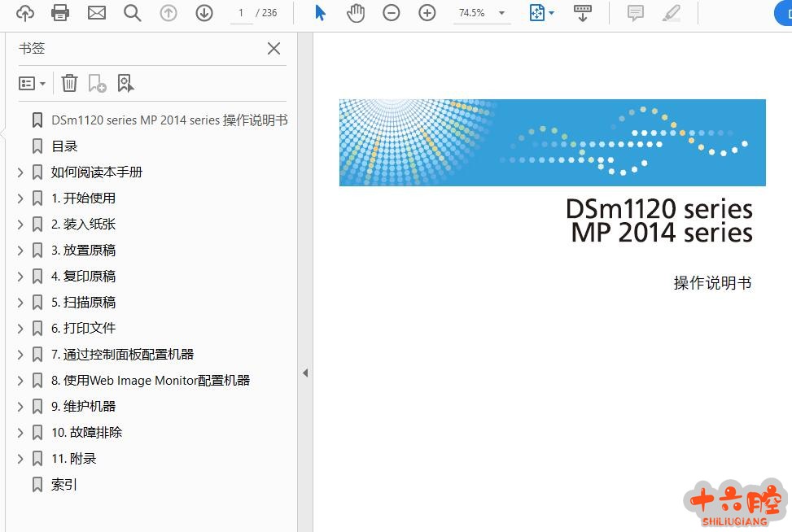
Task: Close the bookmarks panel
Action: pos(274,49)
